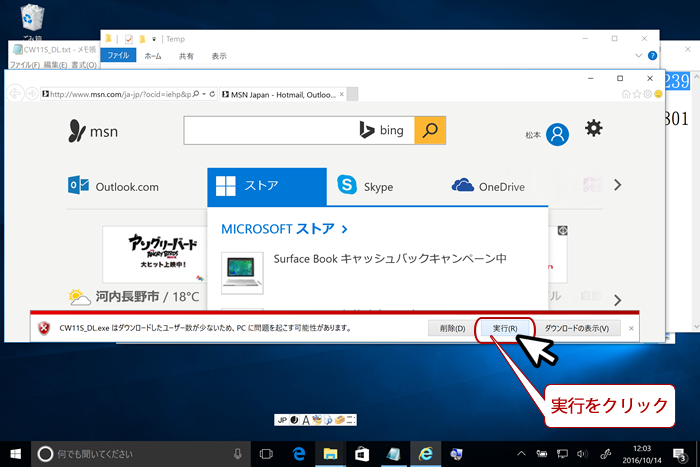This screenshot has width=700, height=467.
Task: Expand the Explorer ribbon chevron
Action: coord(638,55)
